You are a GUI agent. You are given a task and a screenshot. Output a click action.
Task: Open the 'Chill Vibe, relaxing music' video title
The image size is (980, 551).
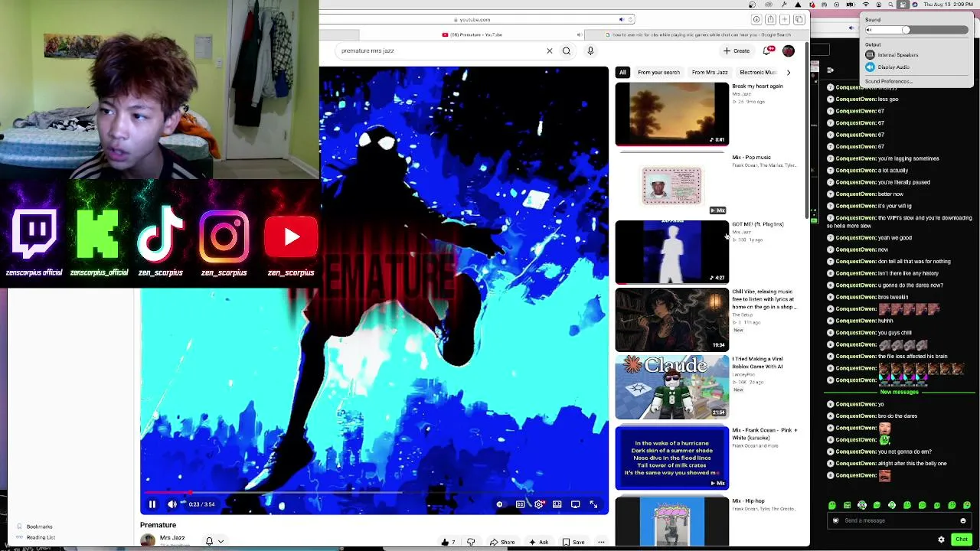point(763,299)
